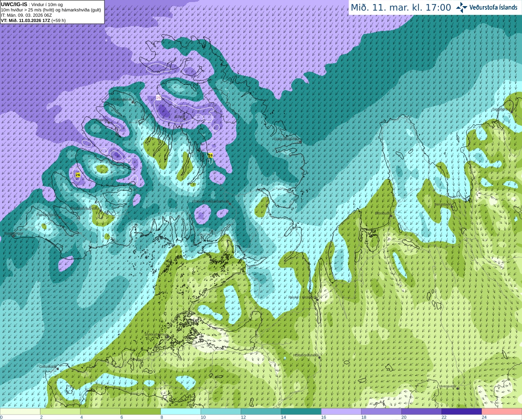The width and height of the screenshot is (522, 420).
Task: Click the '10m hviður > 25 m/s' description line
Action: (51, 10)
